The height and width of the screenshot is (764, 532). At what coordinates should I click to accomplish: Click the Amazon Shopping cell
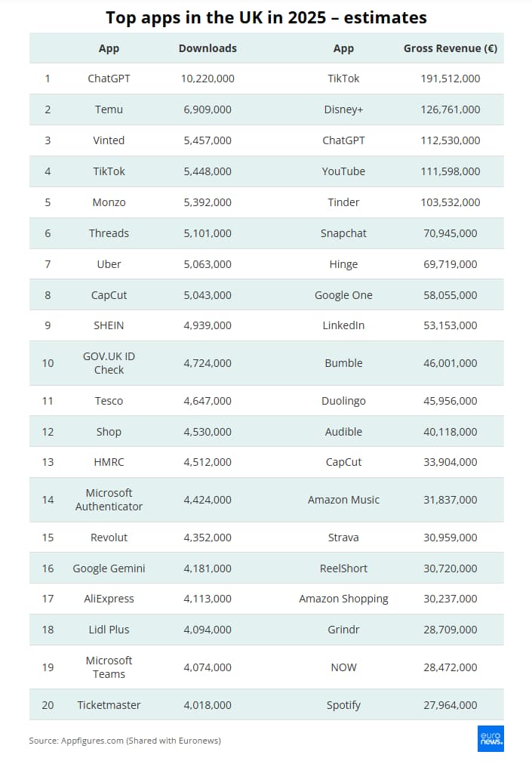[x=343, y=599]
